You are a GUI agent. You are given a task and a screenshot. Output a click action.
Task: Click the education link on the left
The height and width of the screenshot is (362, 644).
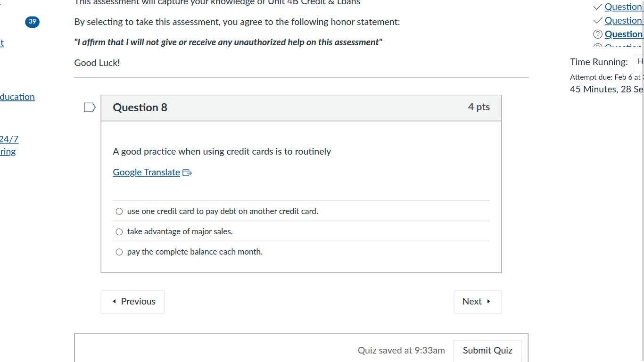(x=17, y=97)
